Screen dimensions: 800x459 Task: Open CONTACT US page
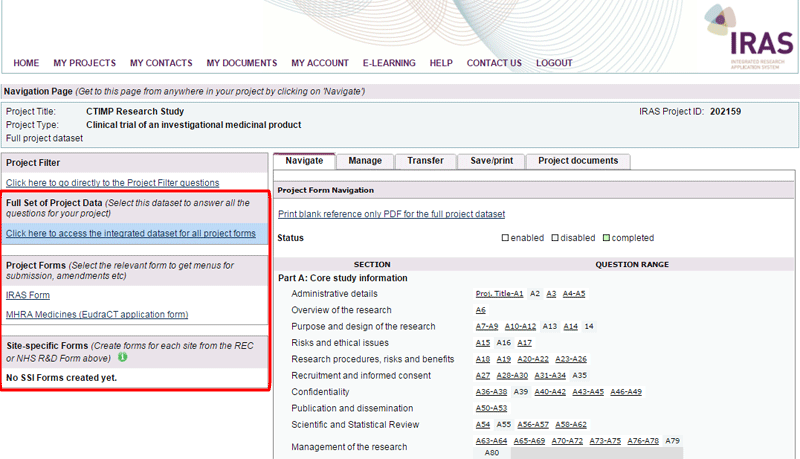(494, 63)
